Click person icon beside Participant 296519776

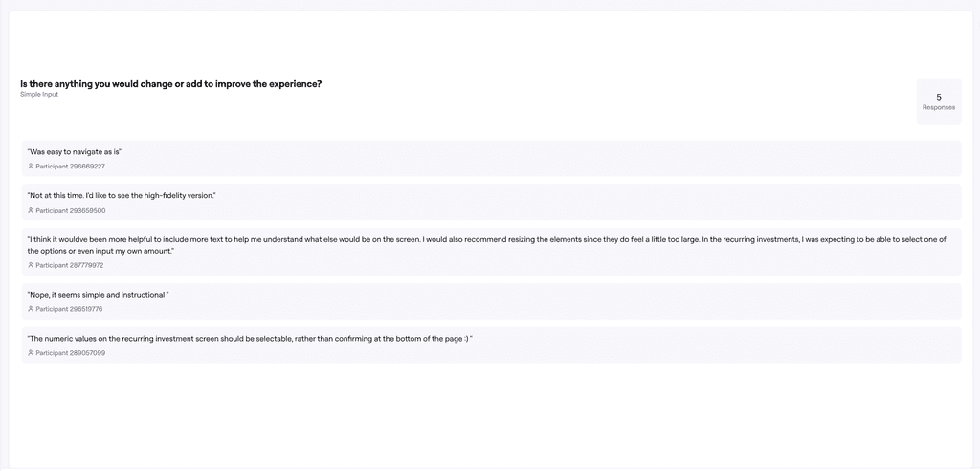pyautogui.click(x=30, y=309)
